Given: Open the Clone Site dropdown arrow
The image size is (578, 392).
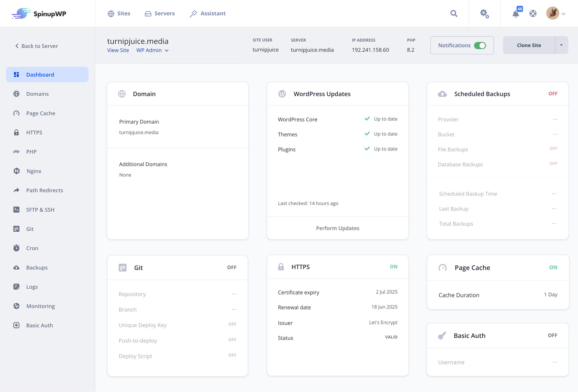Looking at the screenshot, I should pyautogui.click(x=562, y=45).
